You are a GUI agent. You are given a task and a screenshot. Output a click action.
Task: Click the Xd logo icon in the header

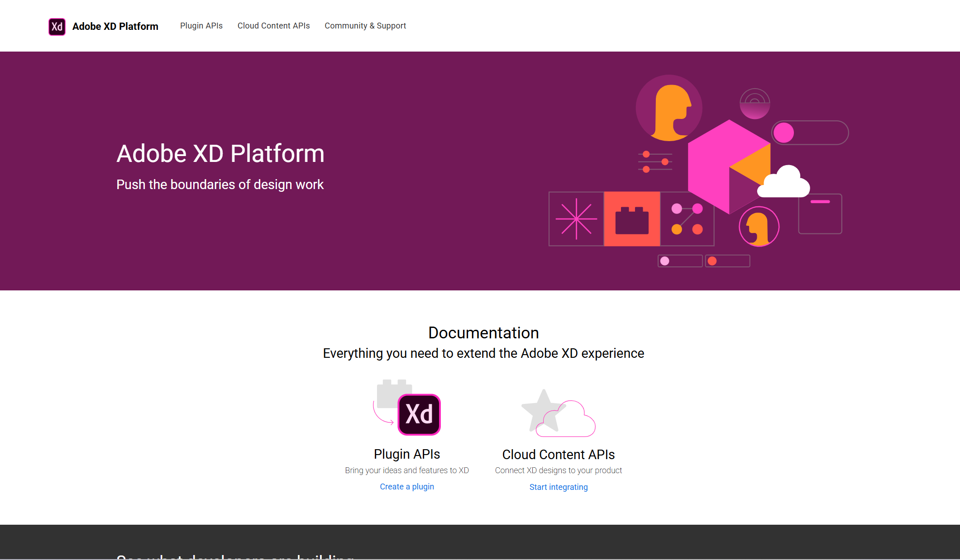pyautogui.click(x=57, y=27)
